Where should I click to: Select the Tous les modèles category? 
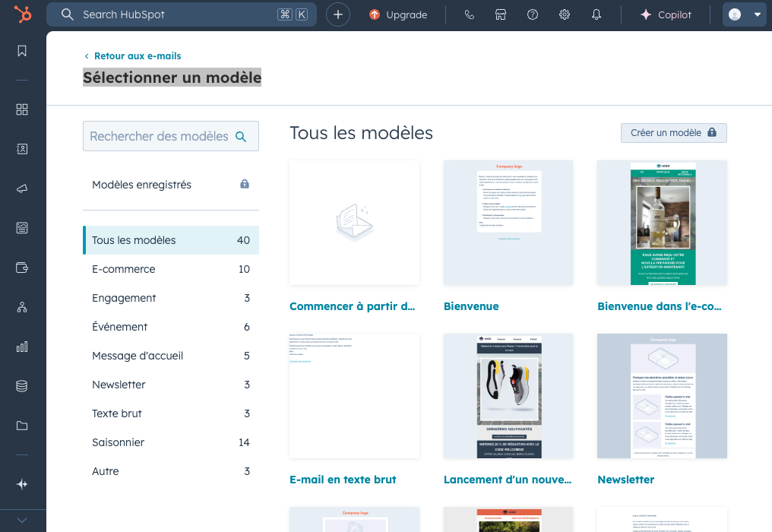tap(170, 240)
